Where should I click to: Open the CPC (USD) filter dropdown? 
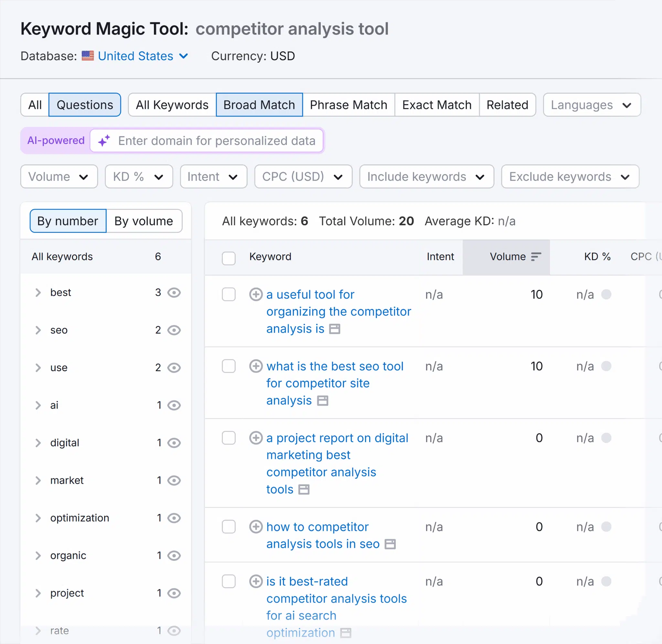click(x=303, y=177)
